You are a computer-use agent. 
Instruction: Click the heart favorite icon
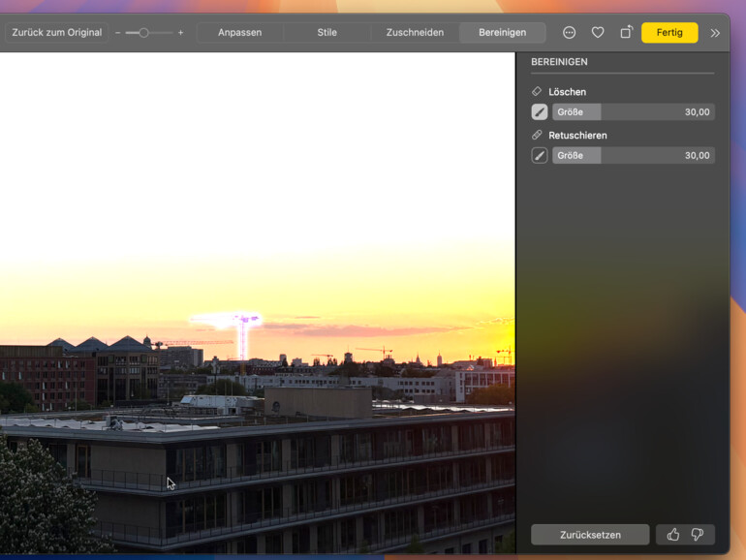[598, 33]
